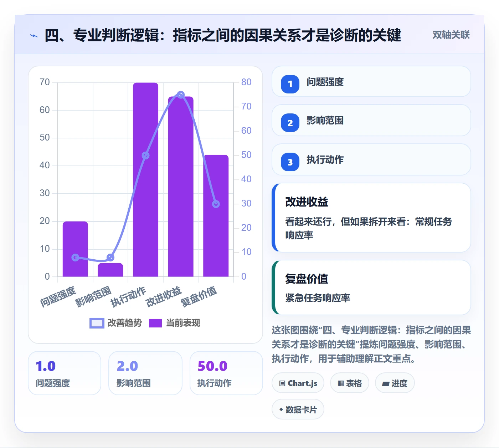The height and width of the screenshot is (448, 499).
Task: Click the number 2 badge for 影响范围
Action: click(290, 123)
